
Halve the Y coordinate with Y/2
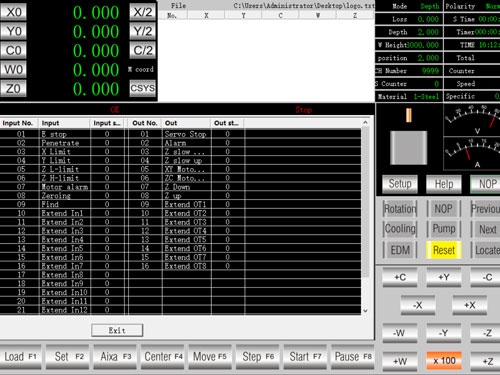(143, 31)
